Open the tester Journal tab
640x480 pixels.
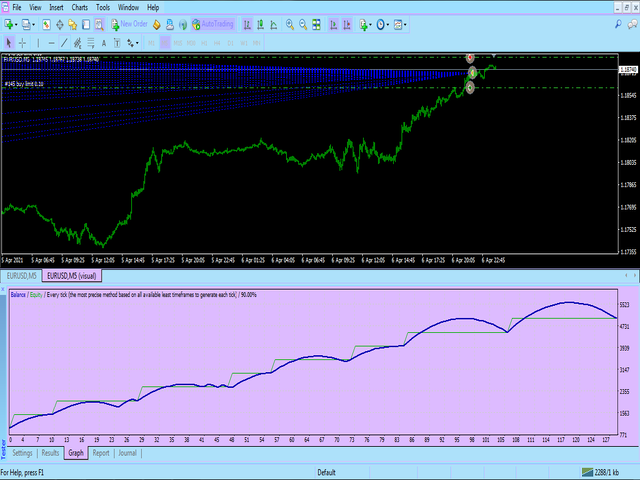tap(127, 453)
